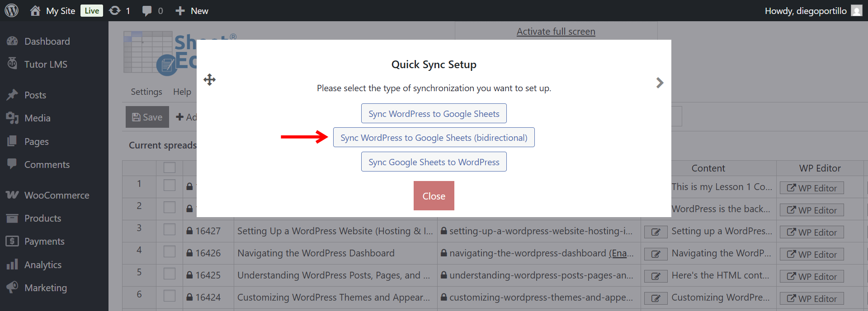Viewport: 868px width, 311px height.
Task: Open Tutor LMS in the sidebar
Action: [x=45, y=65]
